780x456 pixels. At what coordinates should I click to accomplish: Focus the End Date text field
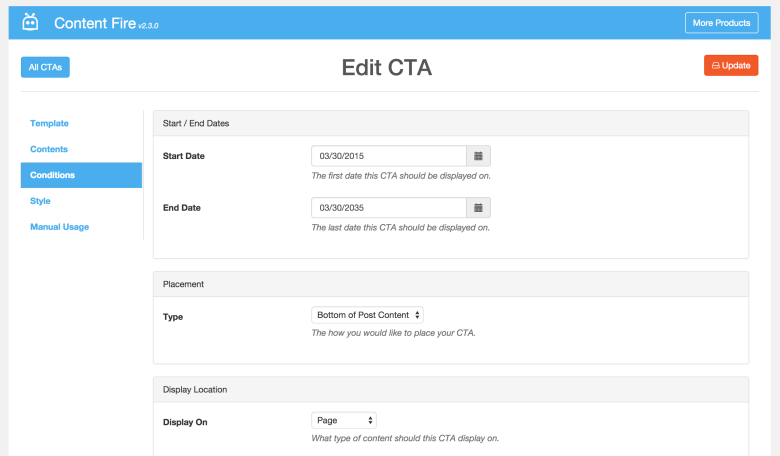pyautogui.click(x=389, y=207)
